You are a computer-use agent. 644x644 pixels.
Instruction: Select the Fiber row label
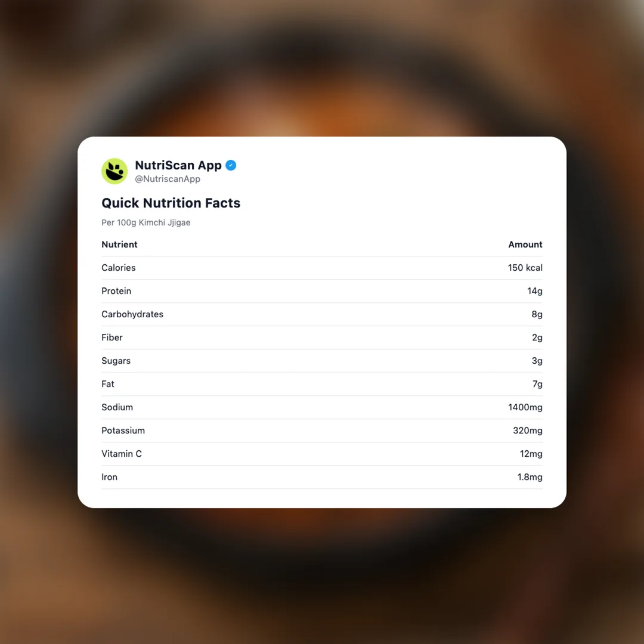coord(112,338)
